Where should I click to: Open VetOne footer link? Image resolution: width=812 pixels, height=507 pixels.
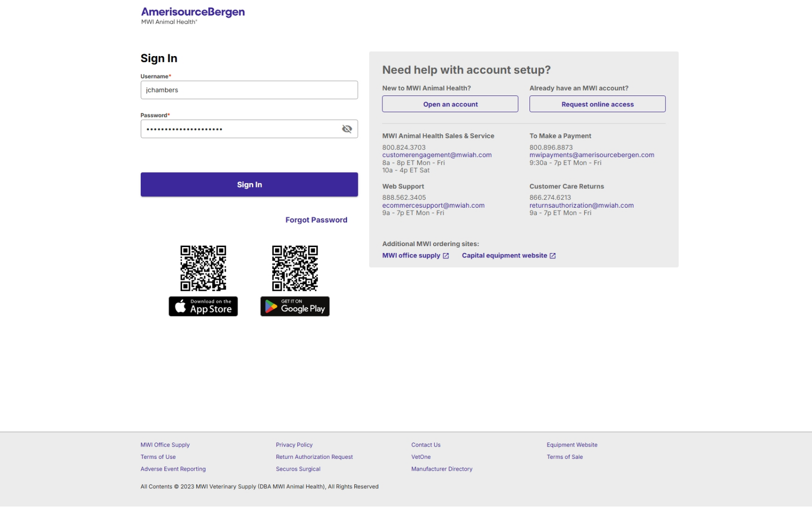pos(421,457)
